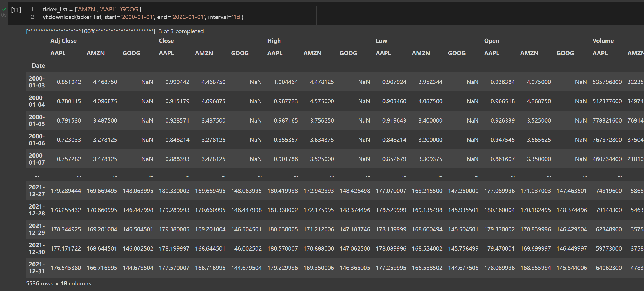Click the value 144.677505 in Low GOOG
644x291 pixels.
[463, 268]
